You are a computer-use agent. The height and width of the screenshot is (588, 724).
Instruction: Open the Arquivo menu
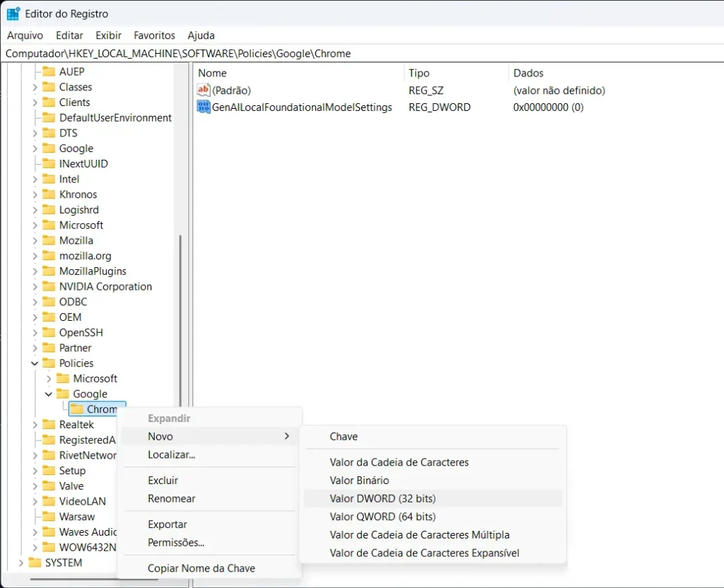tap(25, 35)
